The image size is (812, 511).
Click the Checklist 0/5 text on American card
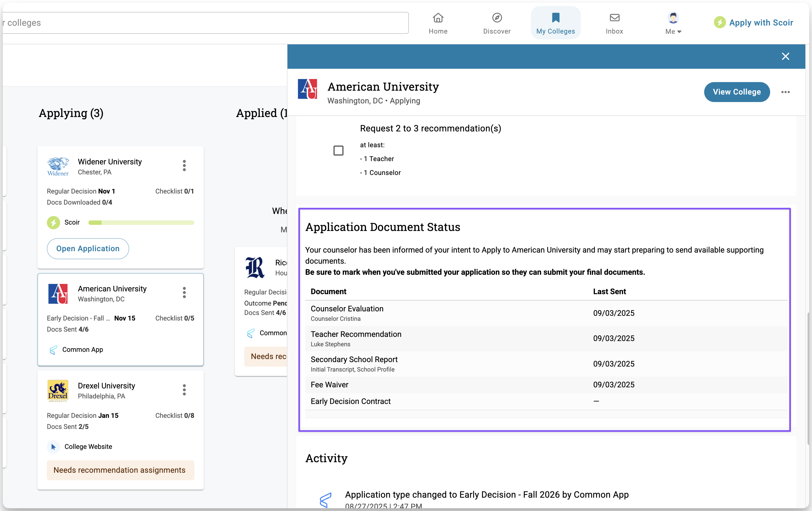click(175, 318)
